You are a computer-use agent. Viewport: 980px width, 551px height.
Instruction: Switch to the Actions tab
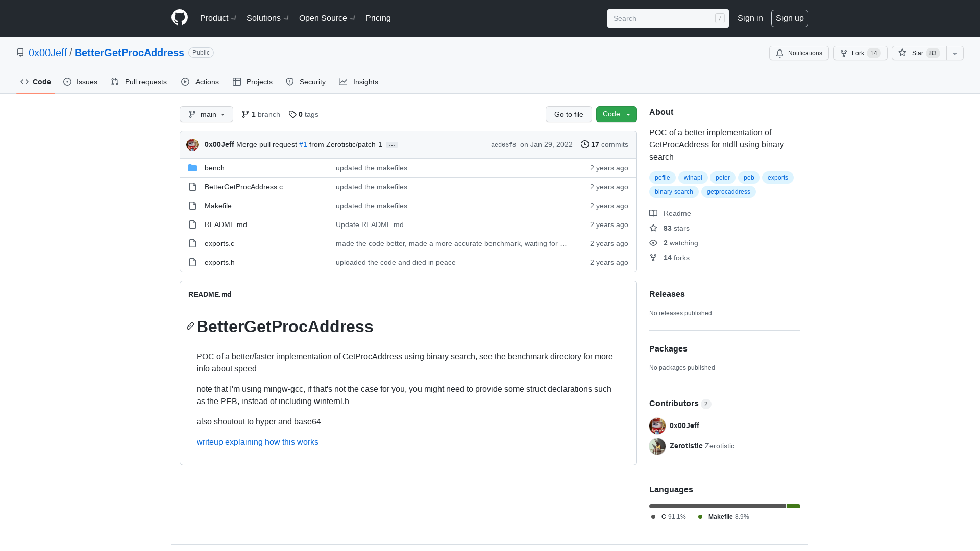pos(200,82)
